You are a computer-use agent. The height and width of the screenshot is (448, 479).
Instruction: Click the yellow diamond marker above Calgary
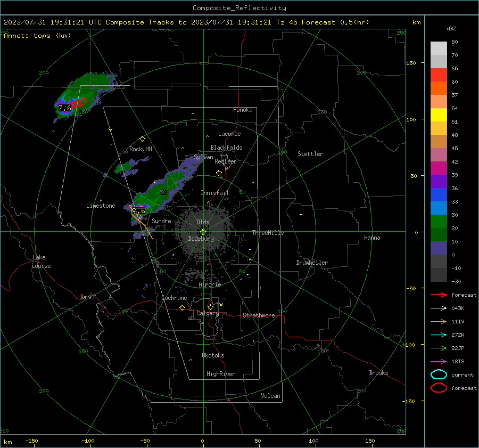click(210, 307)
